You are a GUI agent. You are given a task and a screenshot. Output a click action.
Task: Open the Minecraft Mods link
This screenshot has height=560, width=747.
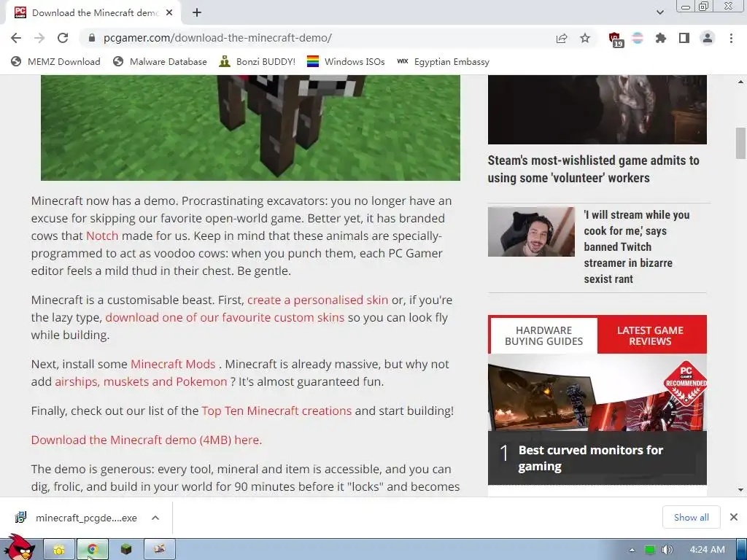[173, 365]
